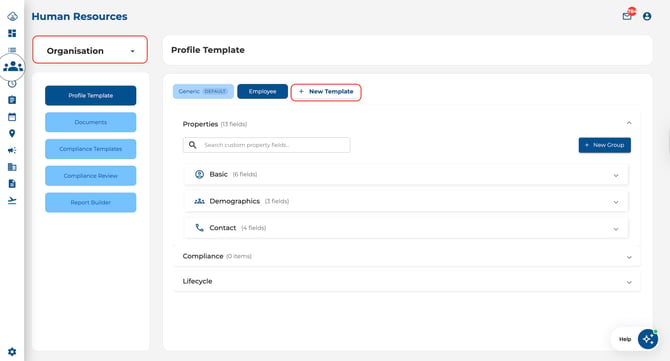Open Report Builder section
670x361 pixels.
[x=91, y=203]
